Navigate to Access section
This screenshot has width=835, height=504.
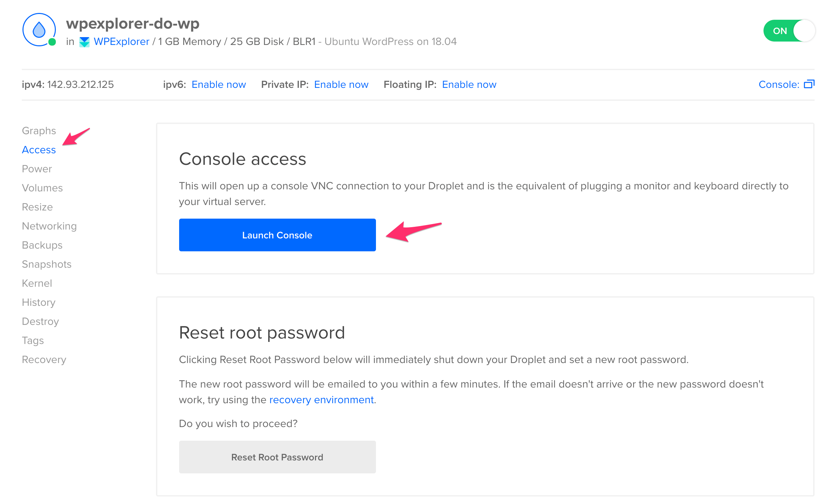click(x=39, y=149)
